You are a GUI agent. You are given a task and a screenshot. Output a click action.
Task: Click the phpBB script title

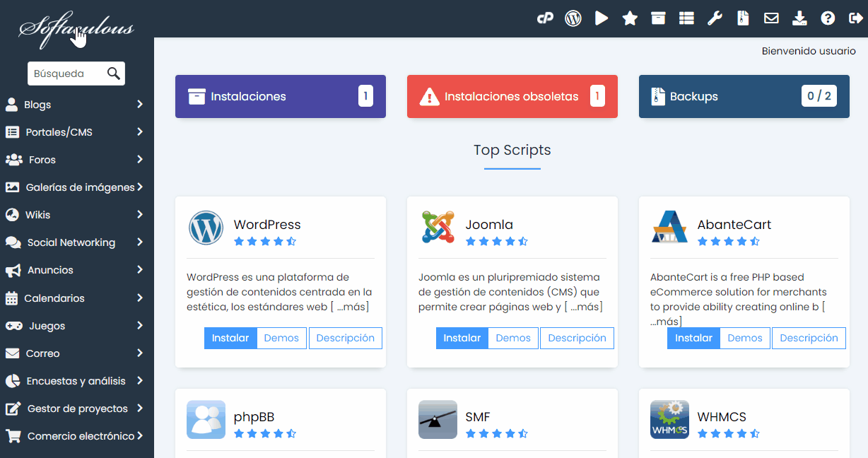coord(254,416)
